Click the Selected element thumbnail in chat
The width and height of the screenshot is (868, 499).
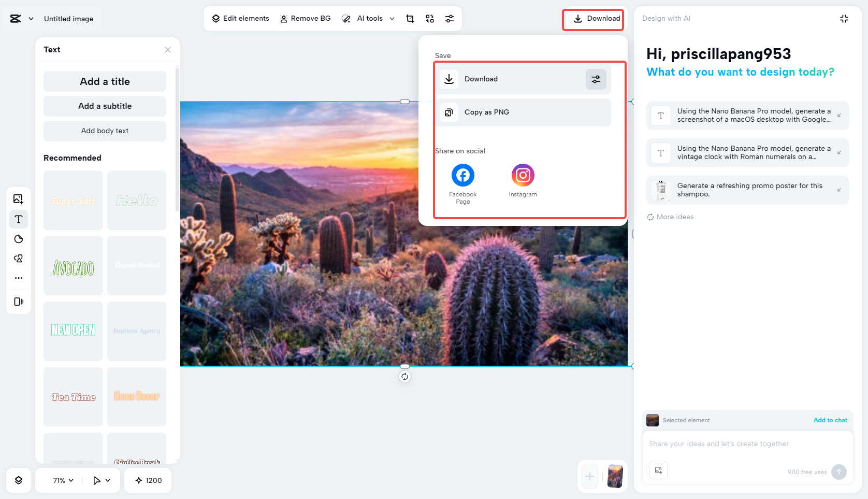(x=653, y=420)
